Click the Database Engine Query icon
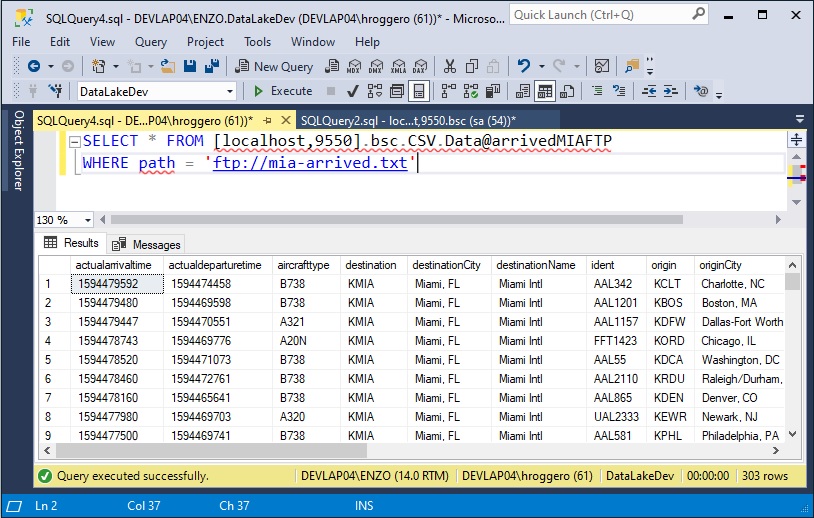 pos(332,66)
